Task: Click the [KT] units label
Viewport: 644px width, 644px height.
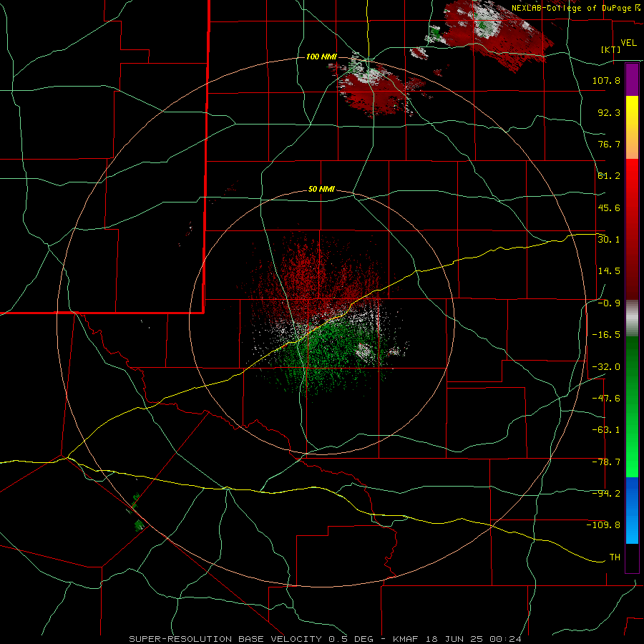Action: point(611,49)
